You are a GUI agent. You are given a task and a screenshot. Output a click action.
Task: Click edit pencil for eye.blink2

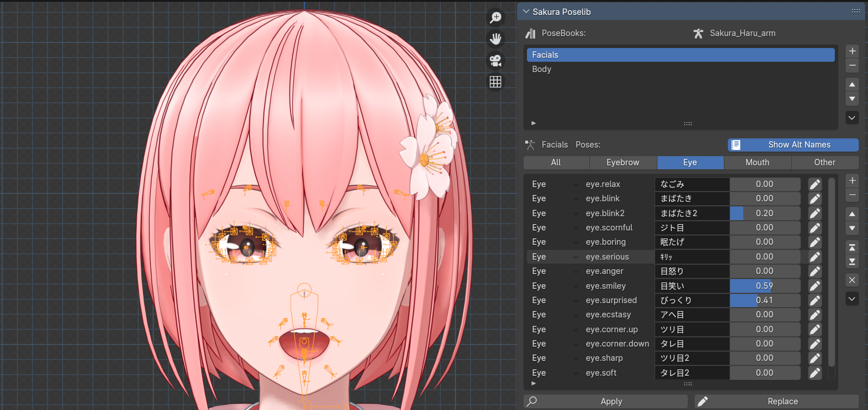815,213
